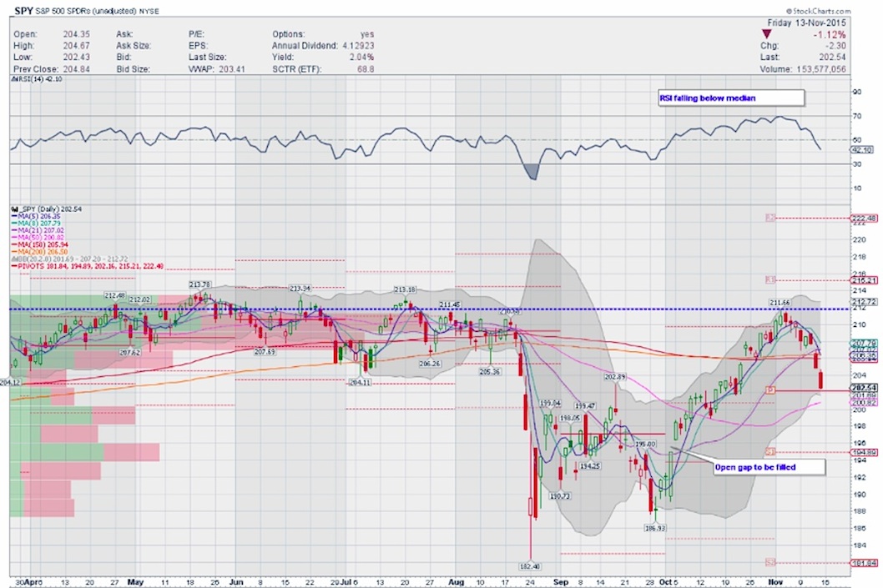Click the 182.40 August low label
883x588 pixels.
click(x=530, y=566)
